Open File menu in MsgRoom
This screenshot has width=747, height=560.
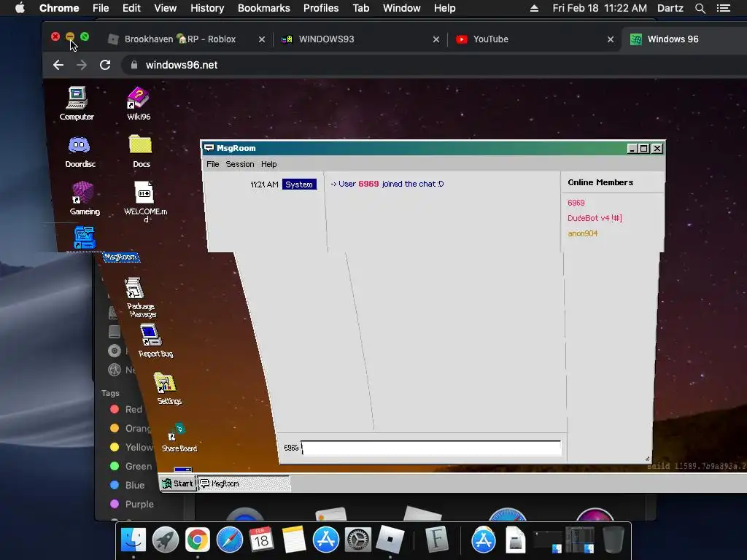click(x=212, y=164)
